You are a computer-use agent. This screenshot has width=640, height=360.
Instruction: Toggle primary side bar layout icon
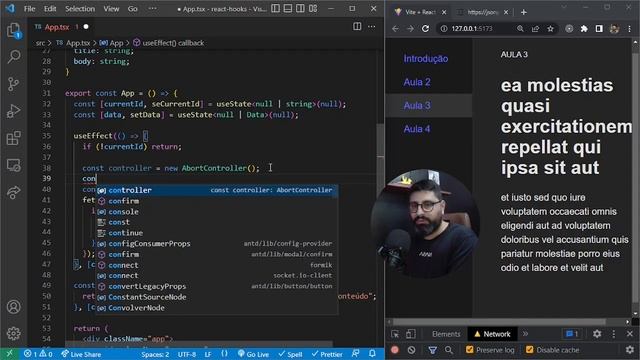click(276, 9)
